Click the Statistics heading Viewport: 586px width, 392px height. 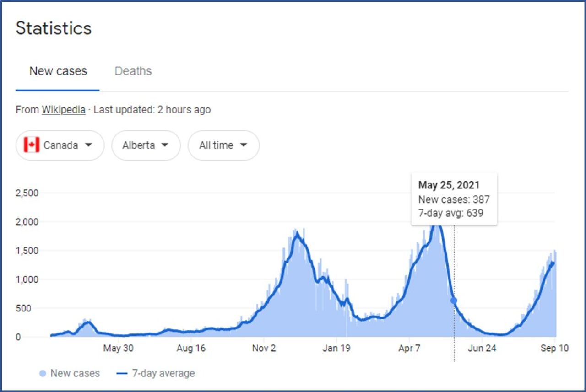[x=54, y=28]
